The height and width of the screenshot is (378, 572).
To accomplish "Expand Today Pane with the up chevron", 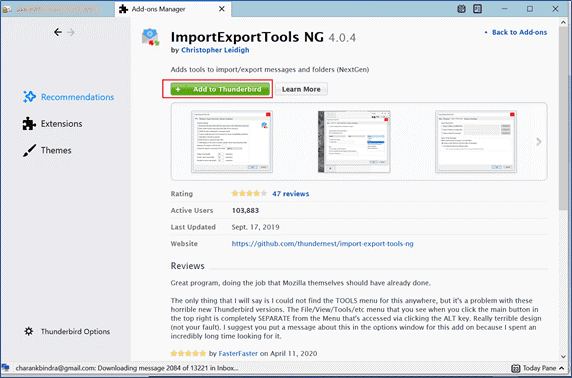I will pos(561,368).
